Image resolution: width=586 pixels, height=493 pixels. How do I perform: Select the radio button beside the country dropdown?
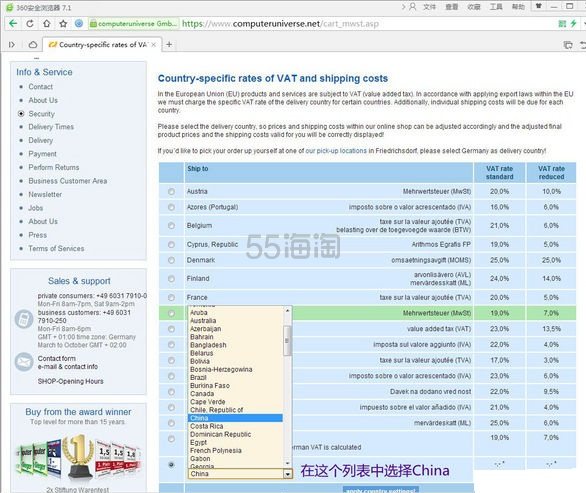click(x=171, y=465)
